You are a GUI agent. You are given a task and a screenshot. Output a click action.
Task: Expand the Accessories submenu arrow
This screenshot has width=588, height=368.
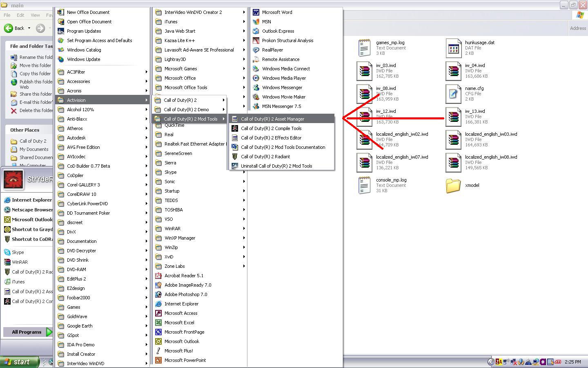coord(146,81)
